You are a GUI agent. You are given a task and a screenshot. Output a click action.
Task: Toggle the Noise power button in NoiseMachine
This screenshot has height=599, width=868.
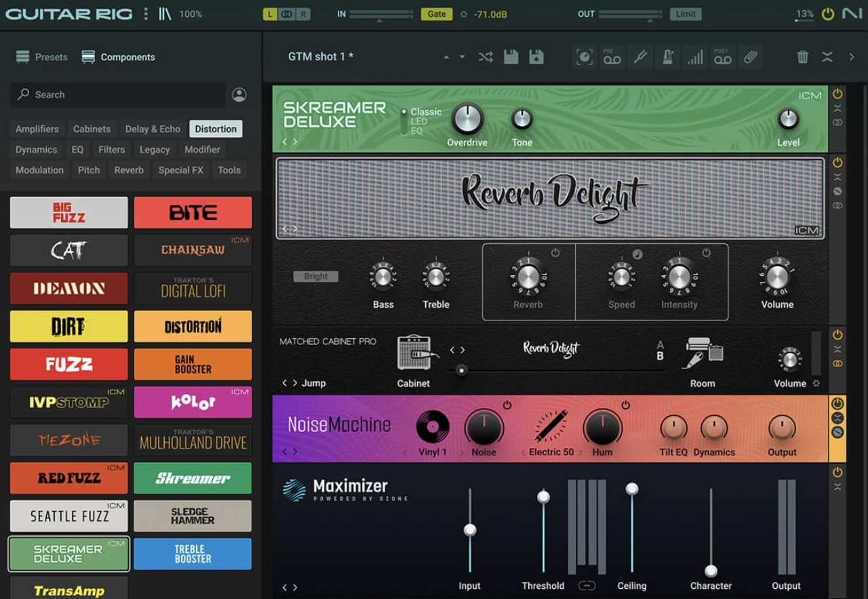click(507, 405)
